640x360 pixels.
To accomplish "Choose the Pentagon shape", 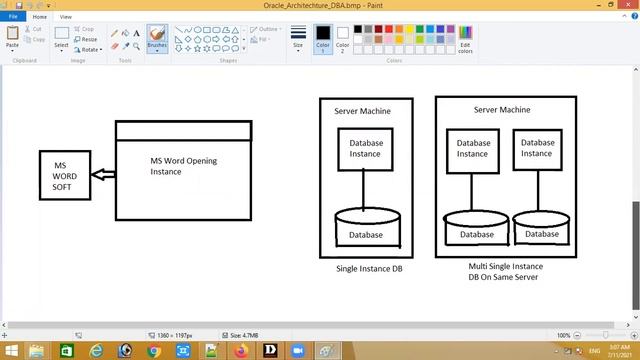I will (198, 40).
